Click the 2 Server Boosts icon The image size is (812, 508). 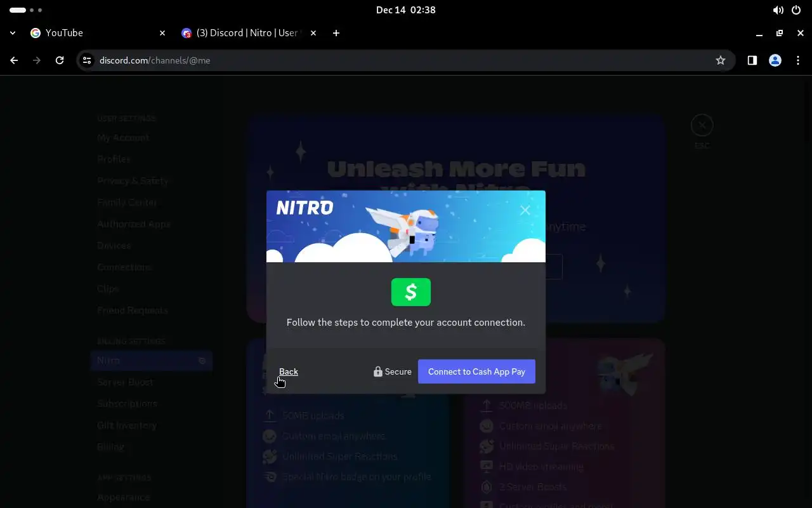[487, 486]
